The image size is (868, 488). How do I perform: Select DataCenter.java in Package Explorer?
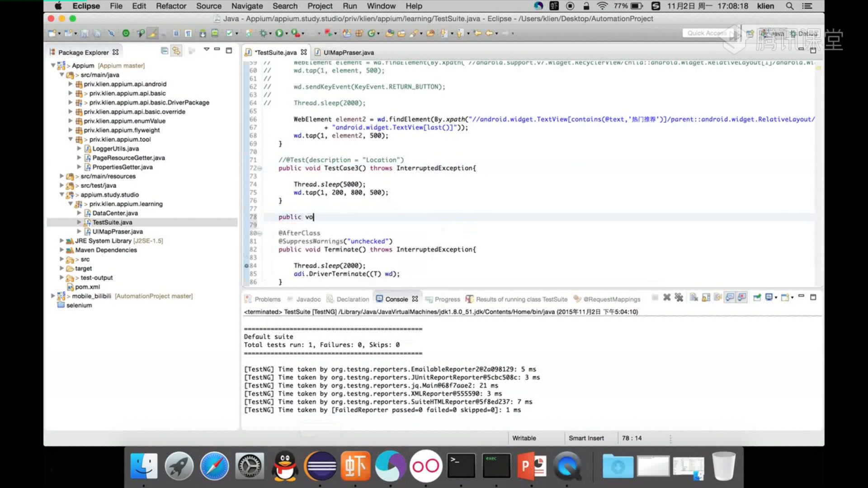(115, 213)
